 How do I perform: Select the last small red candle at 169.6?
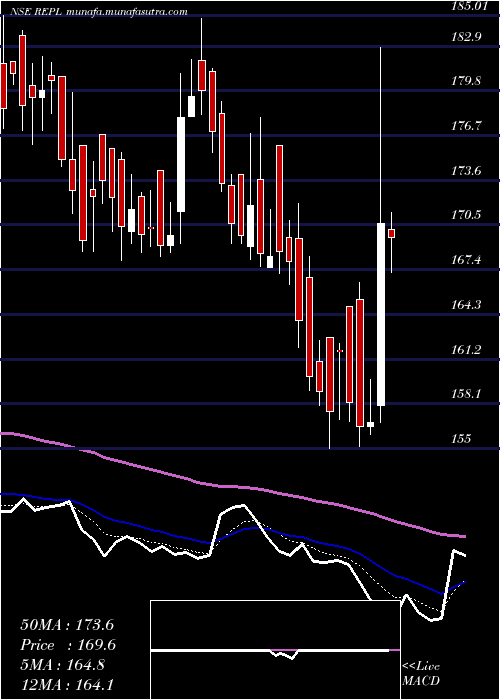coord(392,233)
